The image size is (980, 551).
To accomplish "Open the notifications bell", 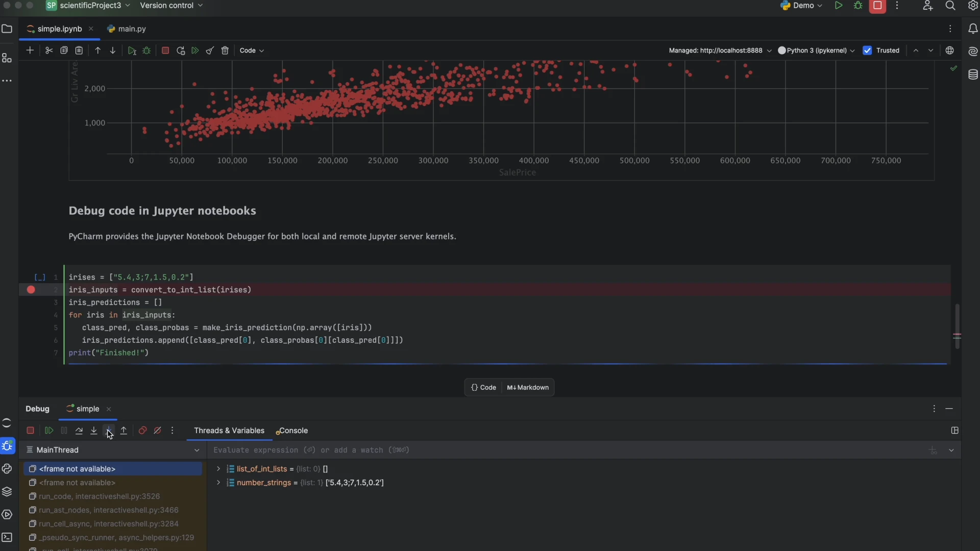I will coord(973,29).
